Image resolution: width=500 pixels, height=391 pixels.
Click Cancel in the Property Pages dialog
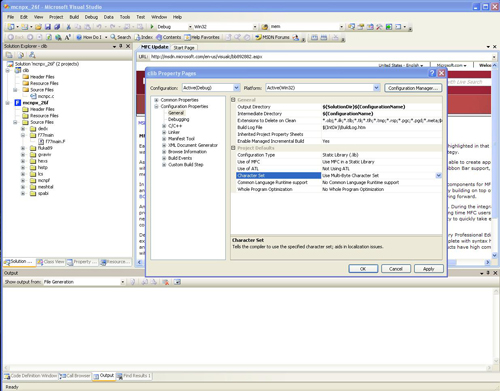tap(396, 269)
